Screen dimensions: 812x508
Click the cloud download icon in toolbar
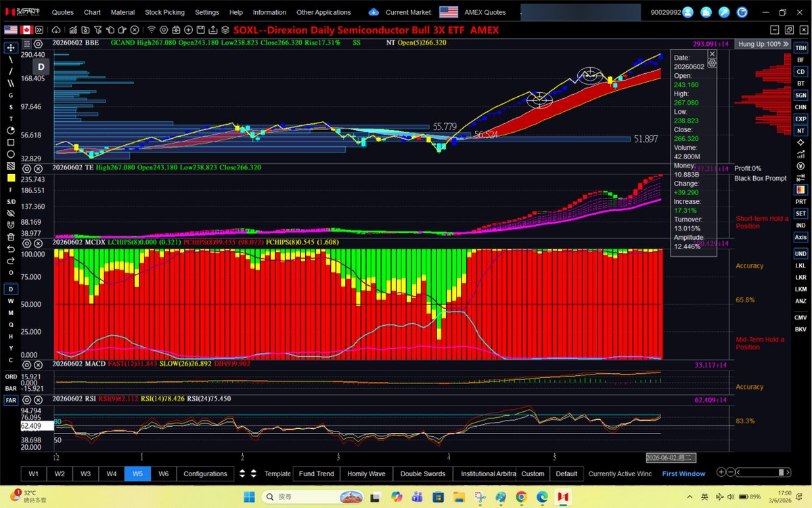tap(55, 30)
